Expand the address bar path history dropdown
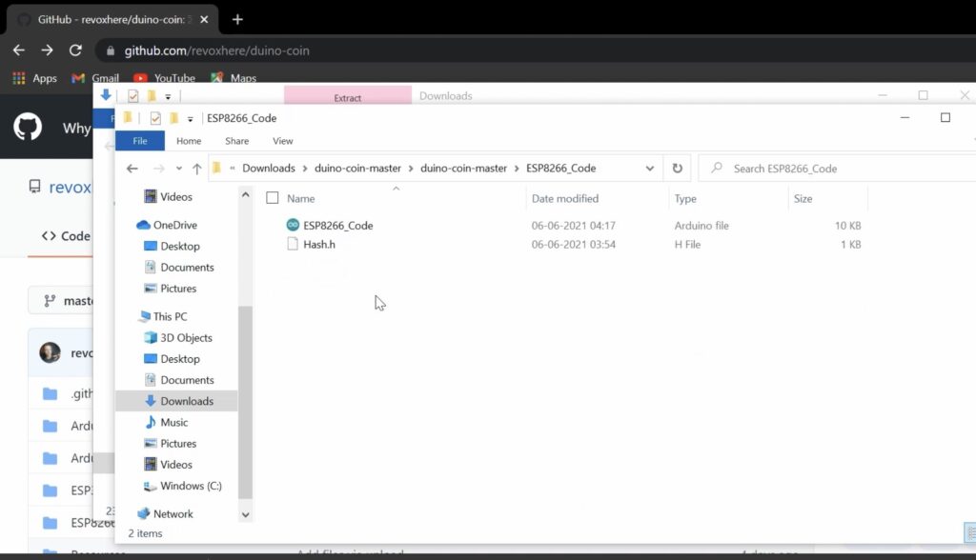Viewport: 976px width, 560px height. (x=650, y=169)
